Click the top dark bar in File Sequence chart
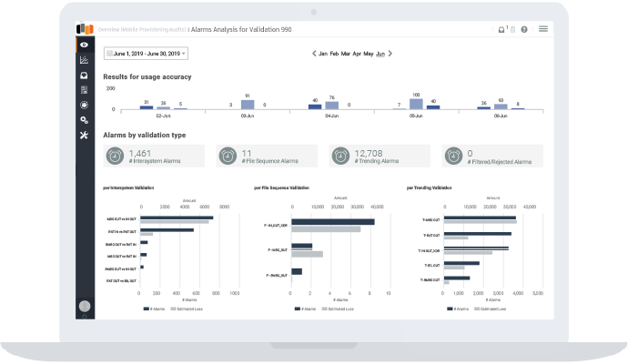 pos(333,222)
